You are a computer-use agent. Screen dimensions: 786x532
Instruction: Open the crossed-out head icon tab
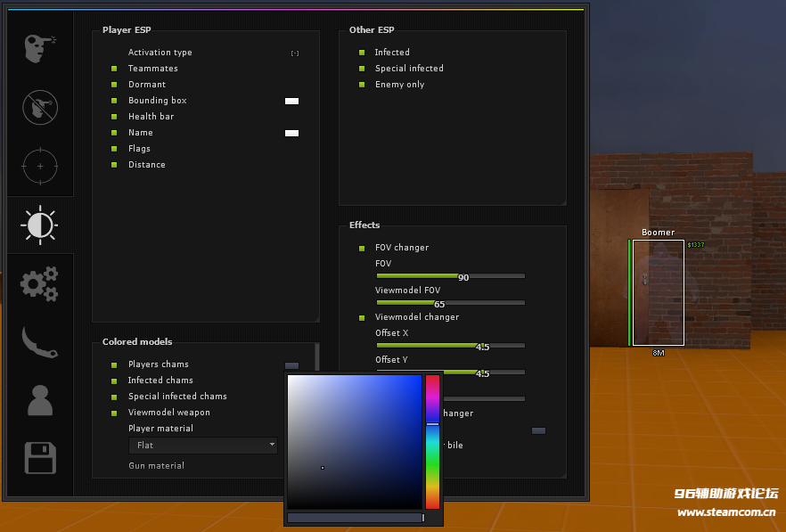[39, 107]
